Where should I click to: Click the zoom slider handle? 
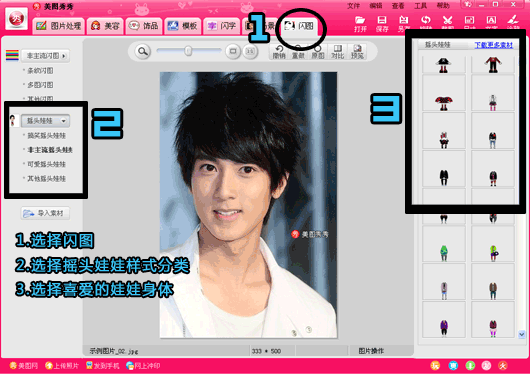coord(188,51)
